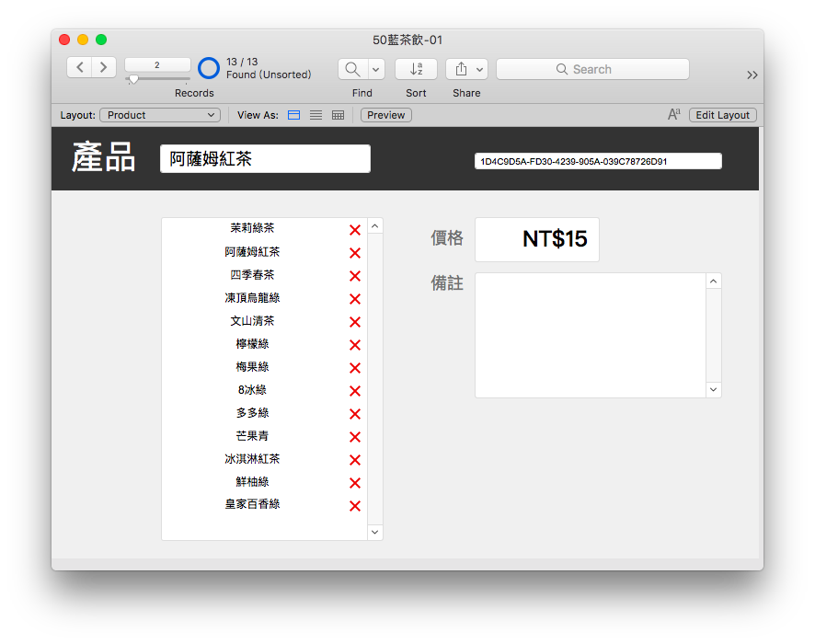
Task: Click the found set pie circle icon
Action: (209, 68)
